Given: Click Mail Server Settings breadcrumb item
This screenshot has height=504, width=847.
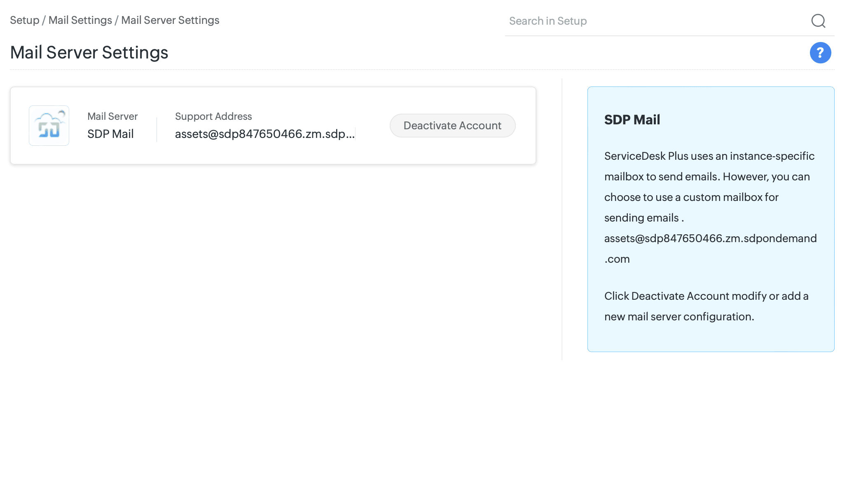Looking at the screenshot, I should click(170, 20).
